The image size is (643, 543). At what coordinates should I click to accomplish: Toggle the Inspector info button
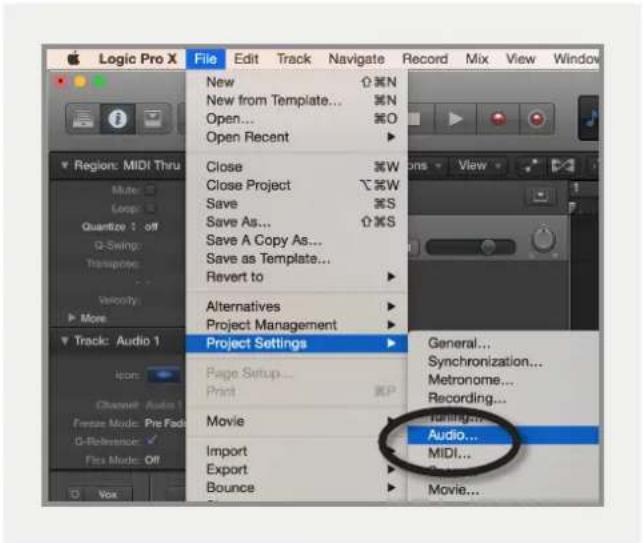pyautogui.click(x=118, y=119)
